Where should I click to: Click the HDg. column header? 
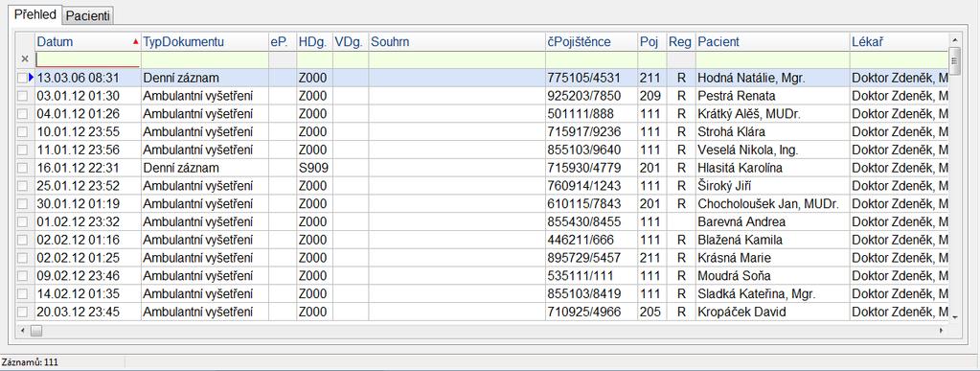[314, 42]
